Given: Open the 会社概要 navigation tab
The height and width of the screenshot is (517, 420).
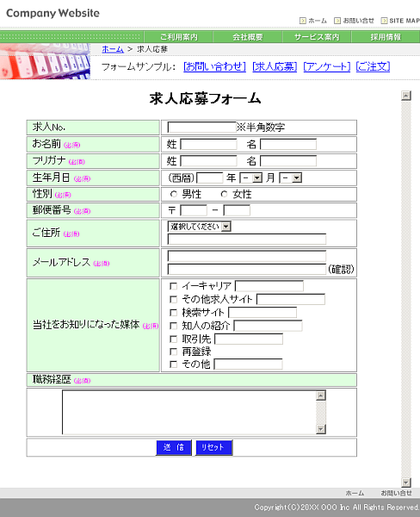Looking at the screenshot, I should coord(248,37).
